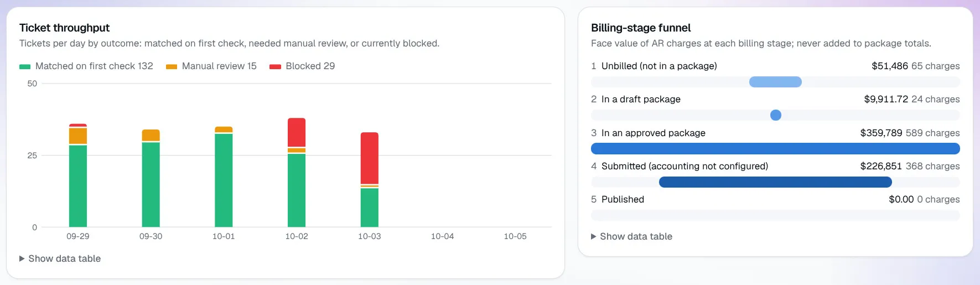980x285 pixels.
Task: Select the In an approved package label
Action: [x=654, y=133]
